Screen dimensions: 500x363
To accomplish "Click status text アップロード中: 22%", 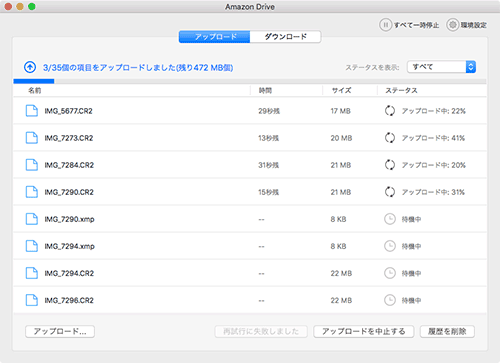I will click(x=434, y=111).
